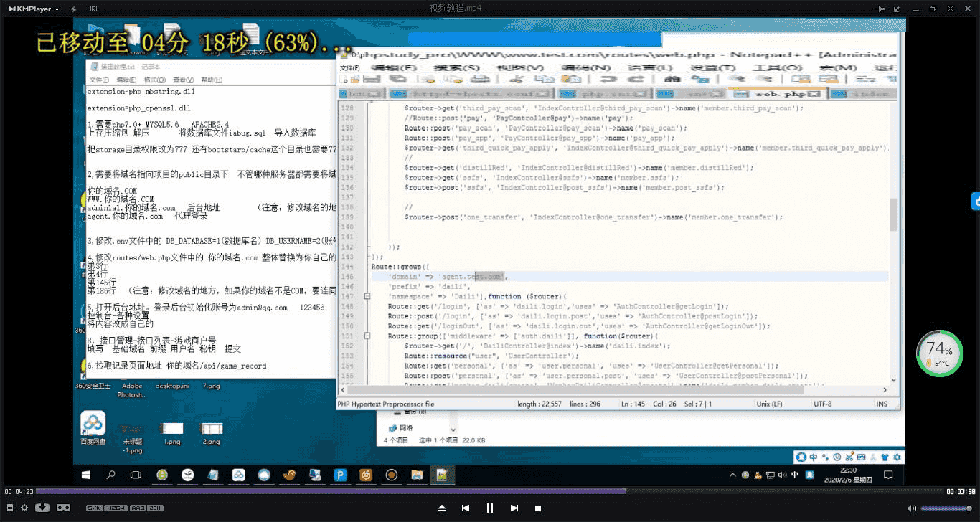Click the remaining time 00:03:58 display
The image size is (980, 522).
961,491
